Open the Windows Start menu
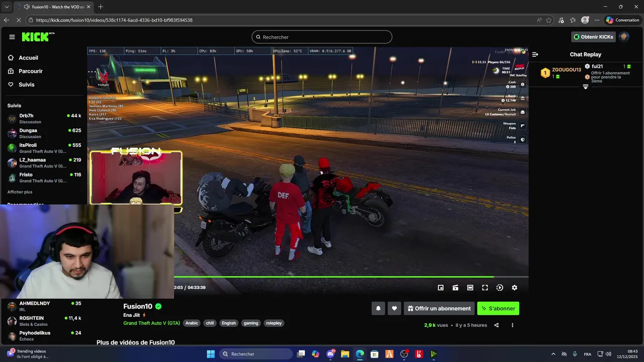 (x=210, y=354)
